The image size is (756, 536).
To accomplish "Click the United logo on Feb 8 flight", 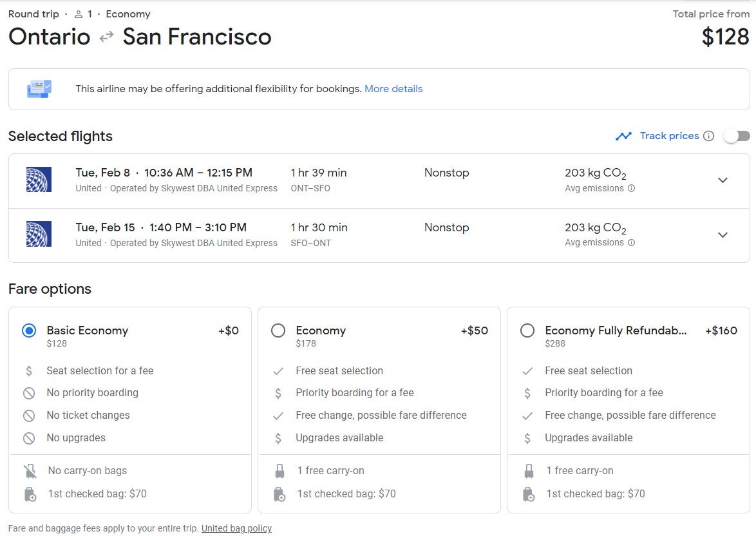I will point(39,180).
